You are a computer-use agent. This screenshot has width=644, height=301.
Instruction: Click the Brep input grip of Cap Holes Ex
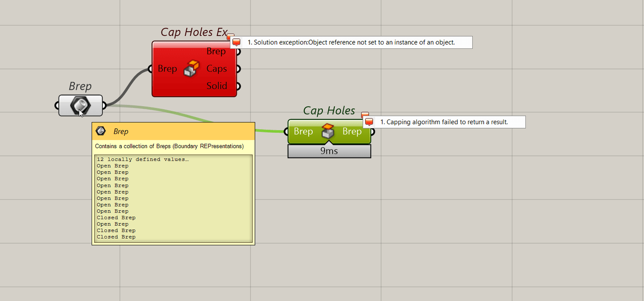click(x=150, y=69)
